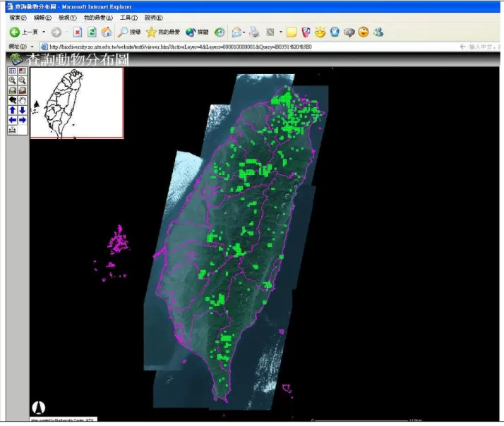Click the Favorites star button
504x426 pixels.
pos(163,32)
